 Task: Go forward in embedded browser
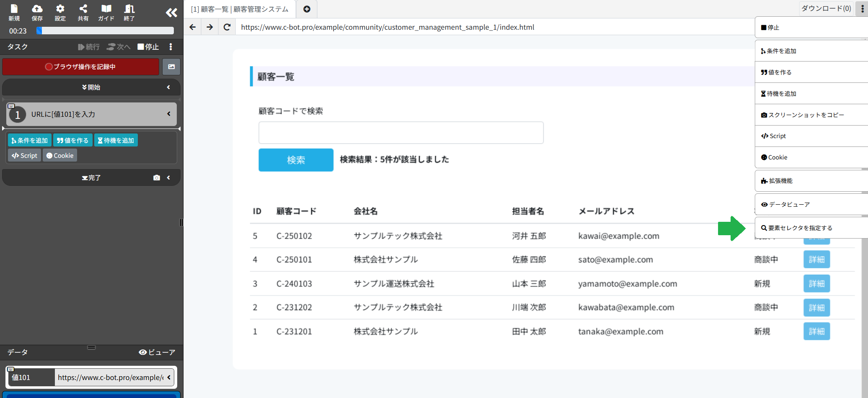tap(210, 27)
